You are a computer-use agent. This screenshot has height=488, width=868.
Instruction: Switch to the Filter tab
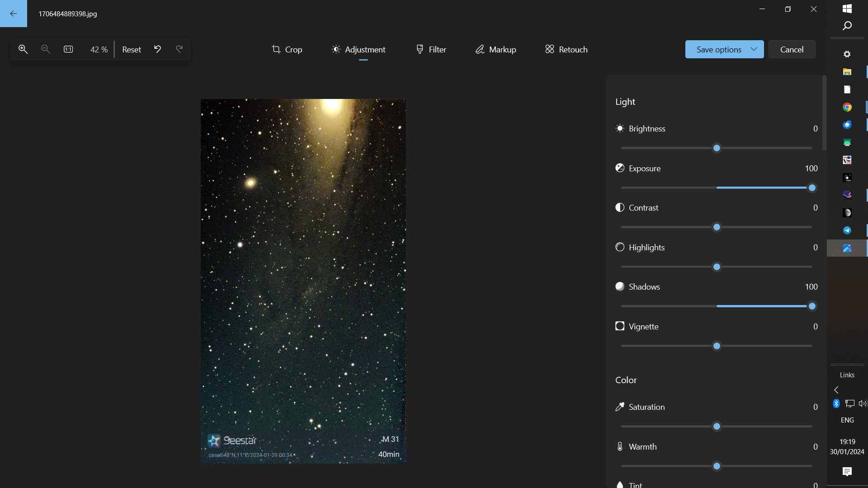pyautogui.click(x=431, y=49)
